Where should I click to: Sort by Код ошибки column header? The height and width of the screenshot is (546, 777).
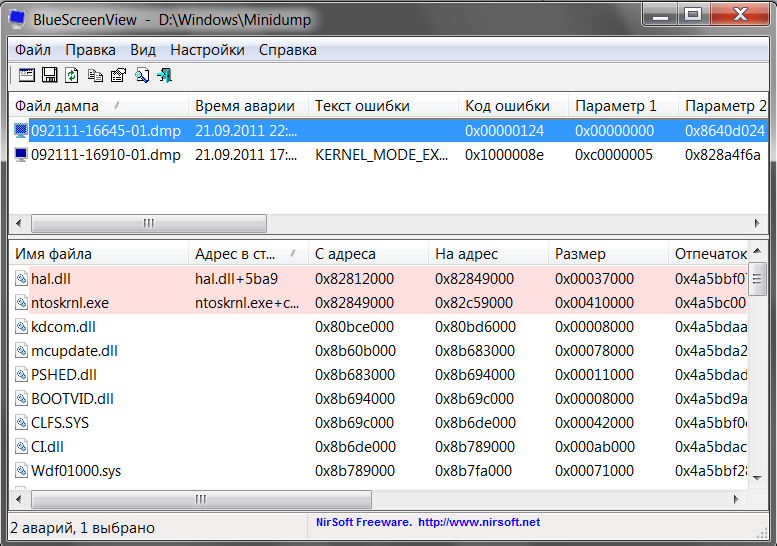[x=513, y=106]
